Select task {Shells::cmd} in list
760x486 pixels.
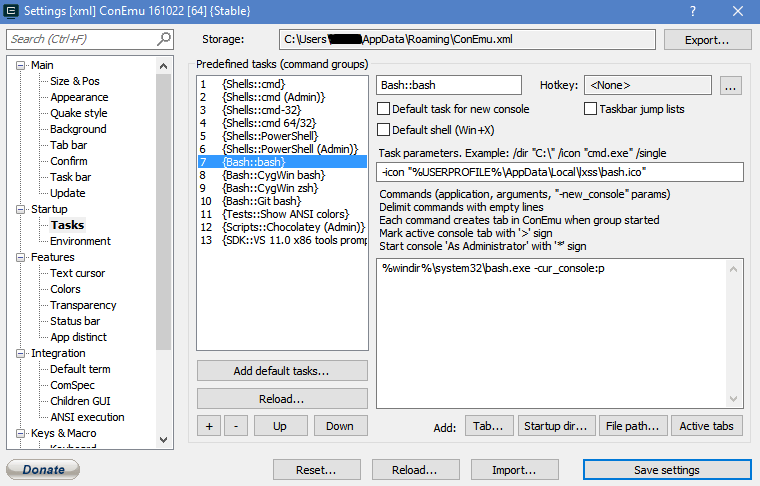[282, 84]
